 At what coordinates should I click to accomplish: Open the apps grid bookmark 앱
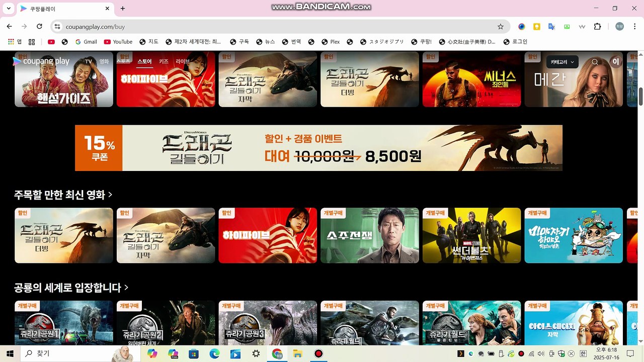15,42
